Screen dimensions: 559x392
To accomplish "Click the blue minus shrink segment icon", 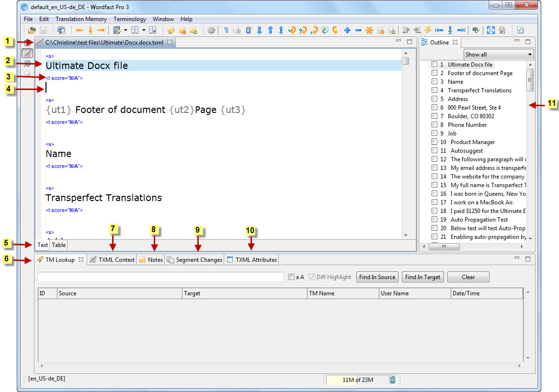I will [x=358, y=30].
